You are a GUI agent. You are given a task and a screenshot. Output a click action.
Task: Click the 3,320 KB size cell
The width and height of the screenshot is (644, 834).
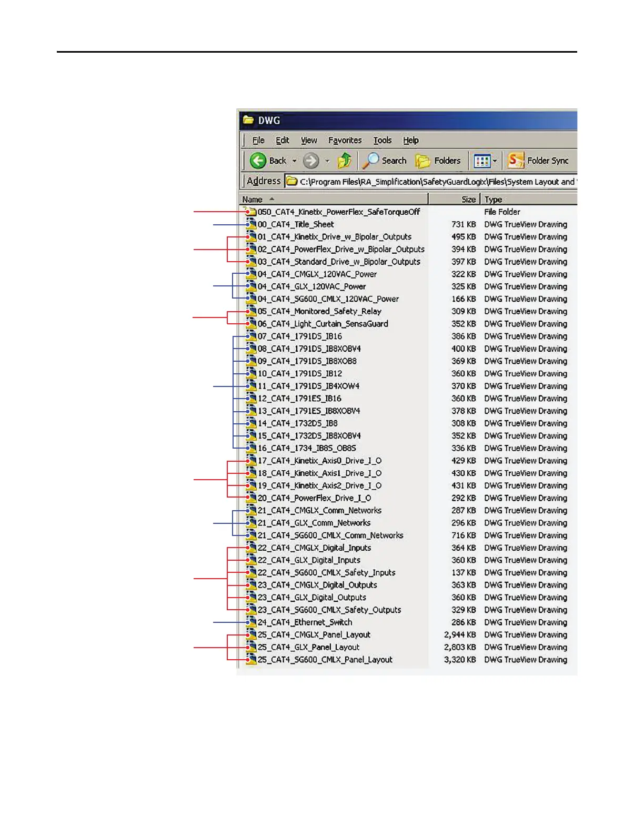point(460,660)
